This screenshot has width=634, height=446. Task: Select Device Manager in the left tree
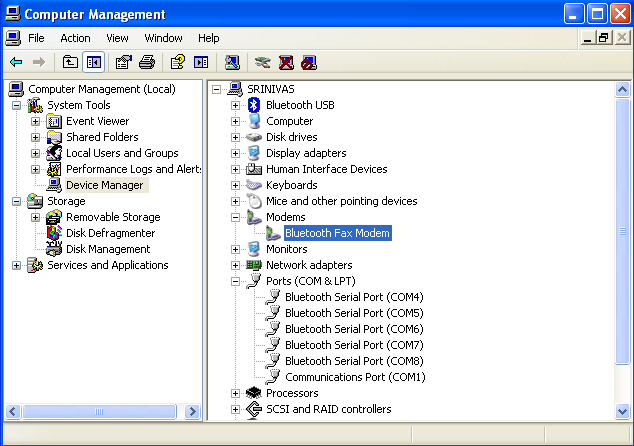click(x=105, y=185)
